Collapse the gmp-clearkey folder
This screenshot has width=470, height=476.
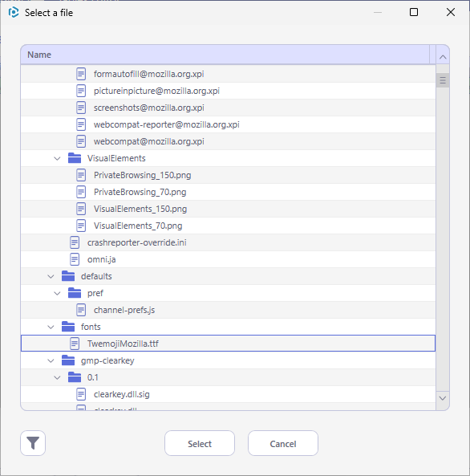coord(51,360)
